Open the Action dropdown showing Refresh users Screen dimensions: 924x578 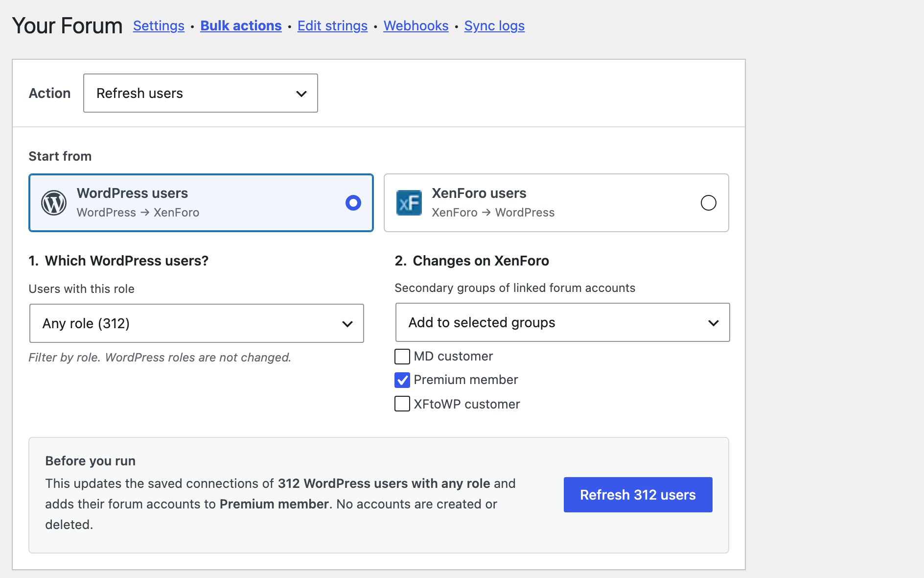point(201,93)
